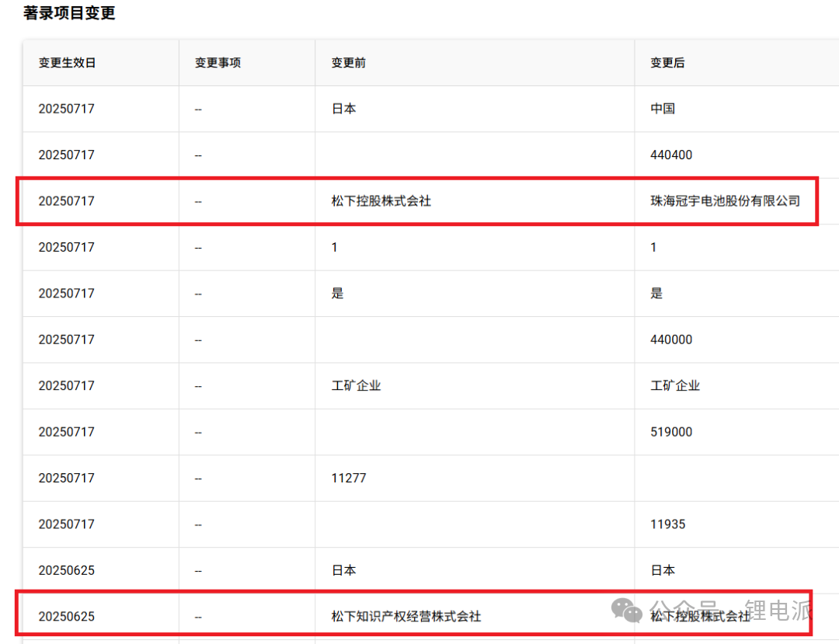The width and height of the screenshot is (839, 644).
Task: Click the 20250717 date in the 519000 row
Action: pyautogui.click(x=66, y=432)
